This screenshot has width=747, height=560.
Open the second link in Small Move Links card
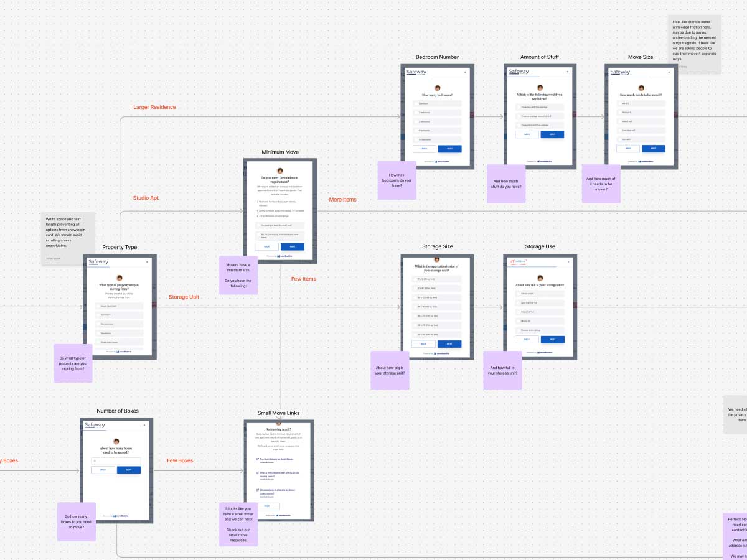pos(279,474)
